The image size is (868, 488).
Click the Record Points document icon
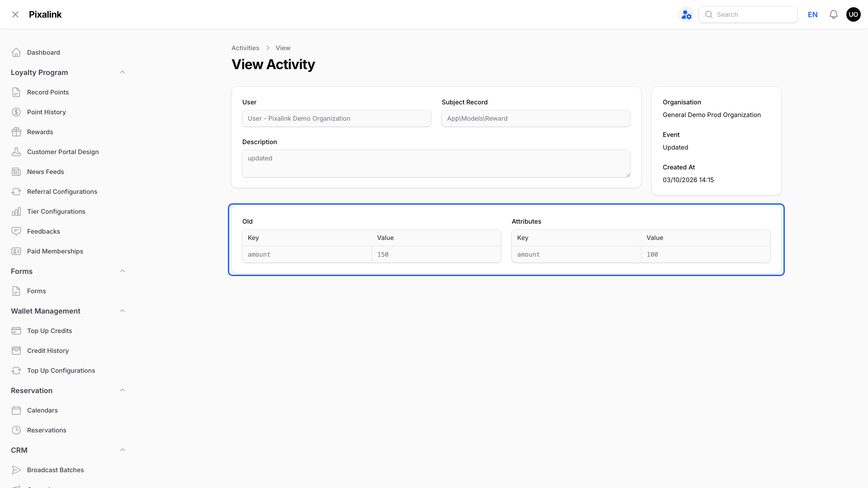coord(16,92)
